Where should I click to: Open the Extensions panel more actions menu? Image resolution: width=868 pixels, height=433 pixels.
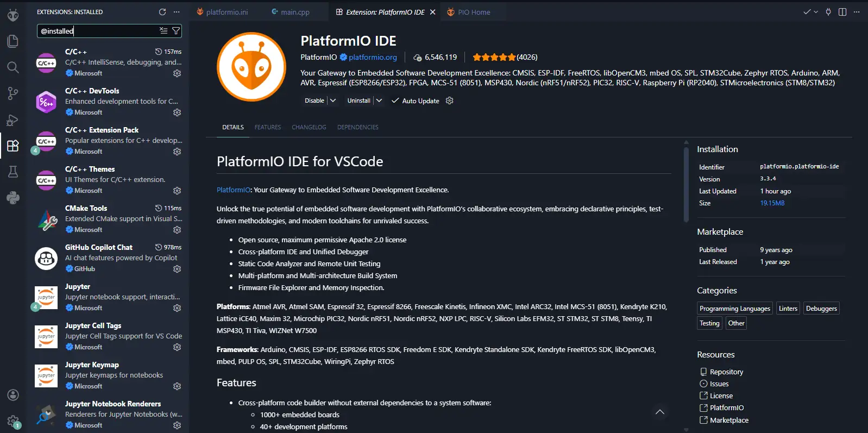pos(177,12)
